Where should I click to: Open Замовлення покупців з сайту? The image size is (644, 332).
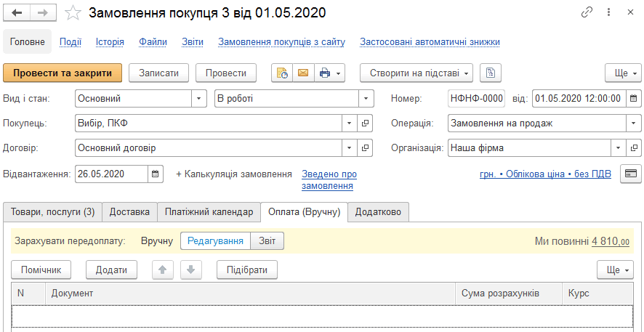282,42
